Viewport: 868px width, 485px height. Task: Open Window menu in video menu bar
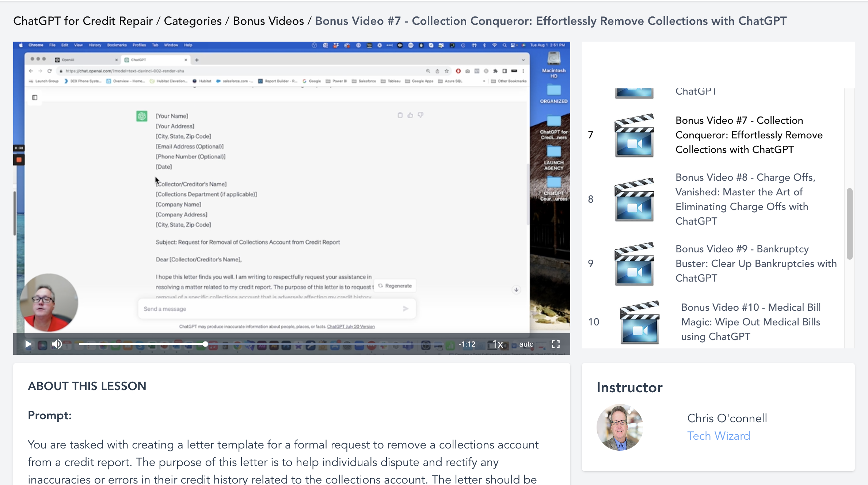pos(171,45)
